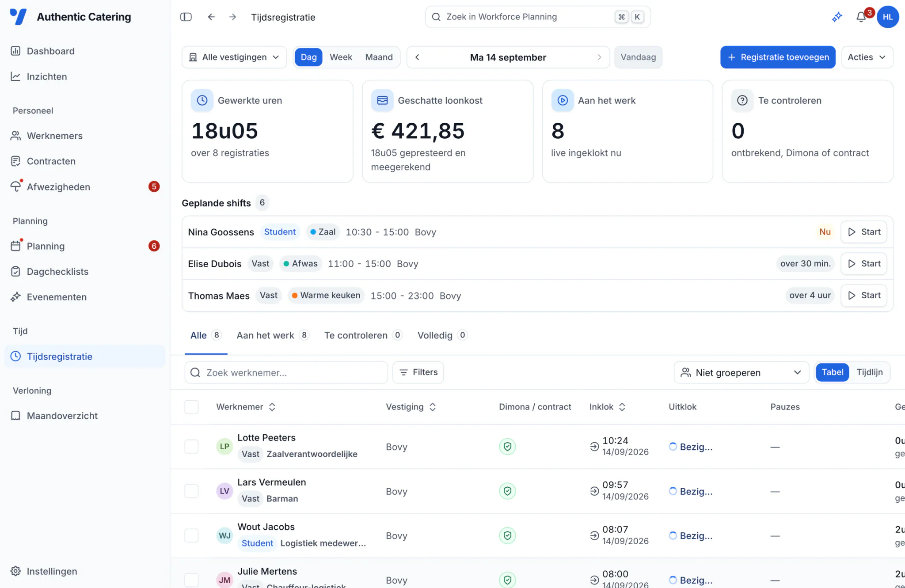The width and height of the screenshot is (905, 588).
Task: Click the Vandaag button
Action: (638, 57)
